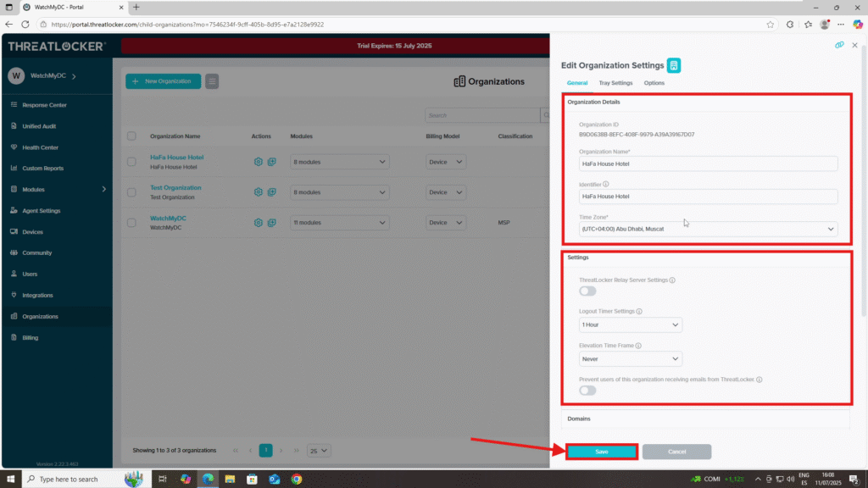Switch to Tray Settings tab

click(x=615, y=83)
